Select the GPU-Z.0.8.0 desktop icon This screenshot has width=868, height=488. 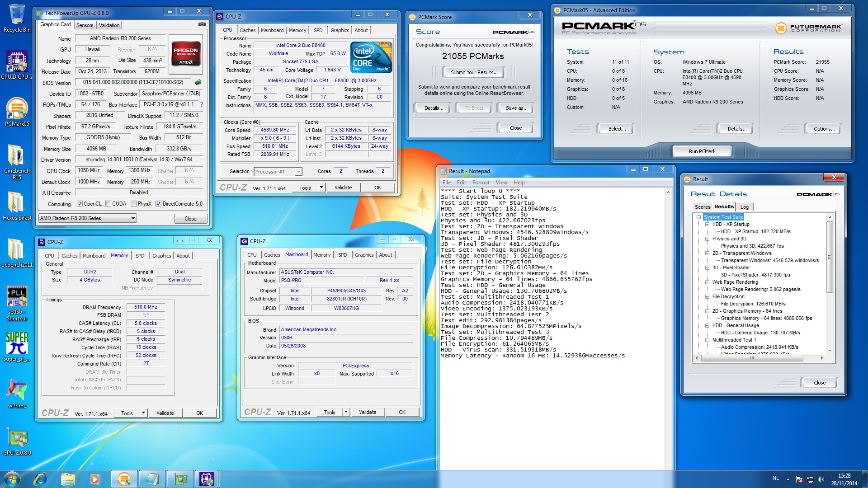pyautogui.click(x=17, y=441)
